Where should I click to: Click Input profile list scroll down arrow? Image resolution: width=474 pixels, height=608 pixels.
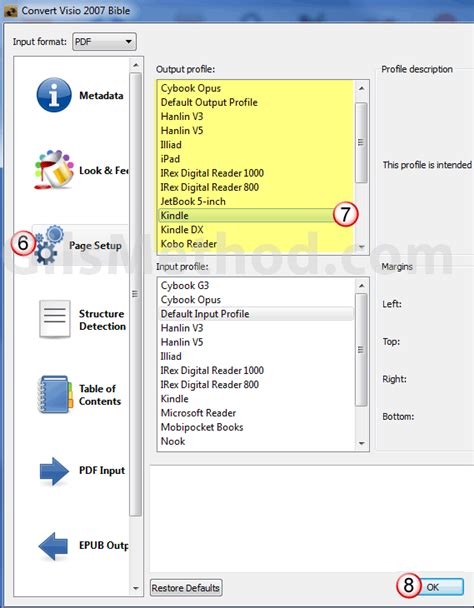pyautogui.click(x=362, y=444)
